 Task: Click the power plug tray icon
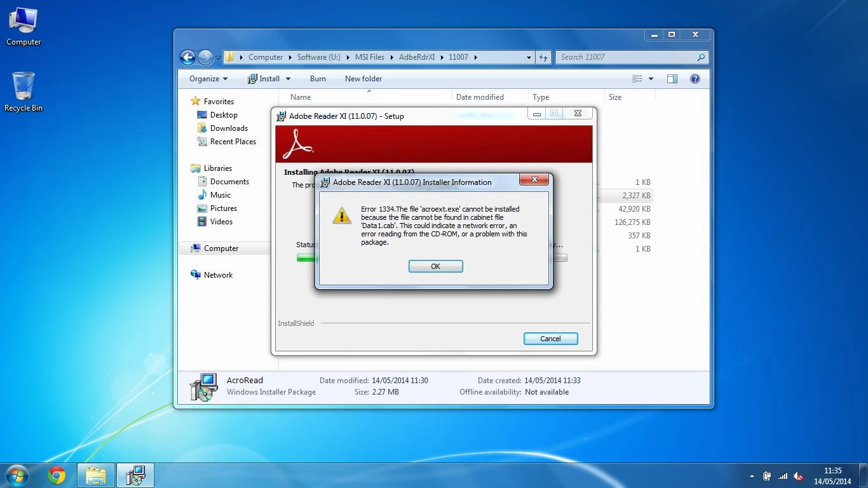point(767,476)
